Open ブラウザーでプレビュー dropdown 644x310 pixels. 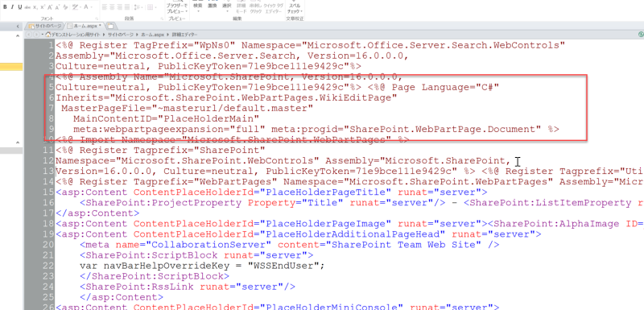[176, 8]
